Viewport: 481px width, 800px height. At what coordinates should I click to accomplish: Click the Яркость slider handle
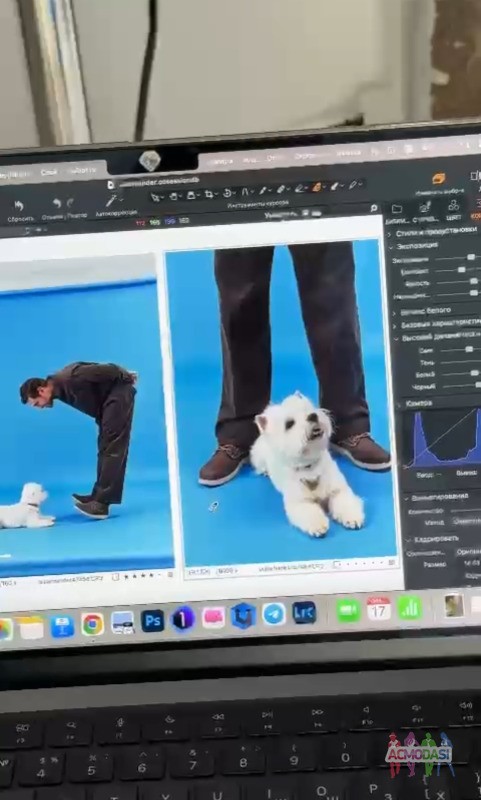[x=474, y=281]
